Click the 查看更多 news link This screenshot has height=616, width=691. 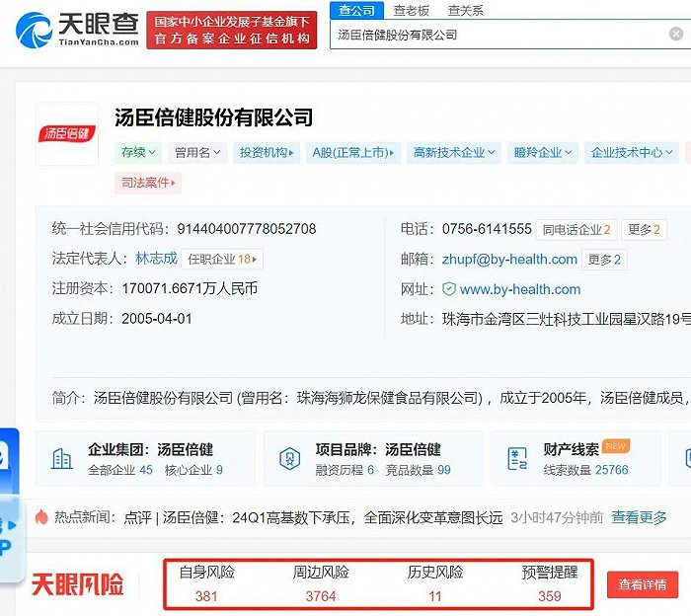point(639,517)
